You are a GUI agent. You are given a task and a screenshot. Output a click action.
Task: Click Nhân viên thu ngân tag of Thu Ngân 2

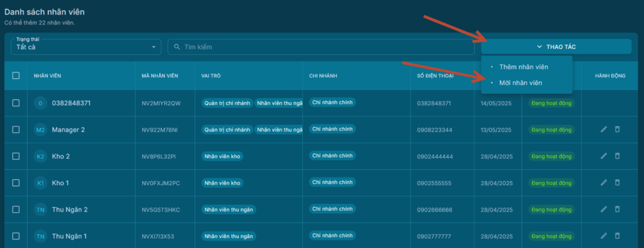[x=229, y=210]
